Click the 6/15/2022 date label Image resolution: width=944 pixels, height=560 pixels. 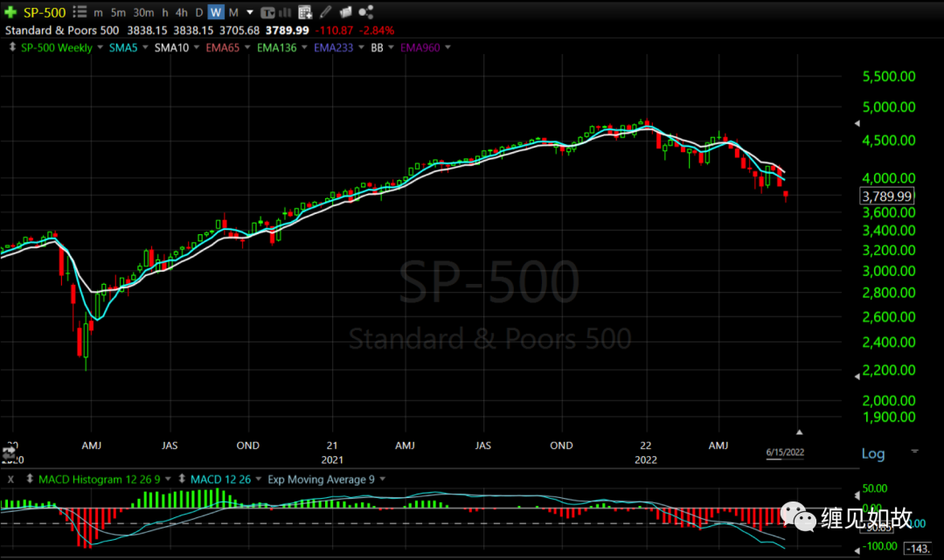point(785,453)
